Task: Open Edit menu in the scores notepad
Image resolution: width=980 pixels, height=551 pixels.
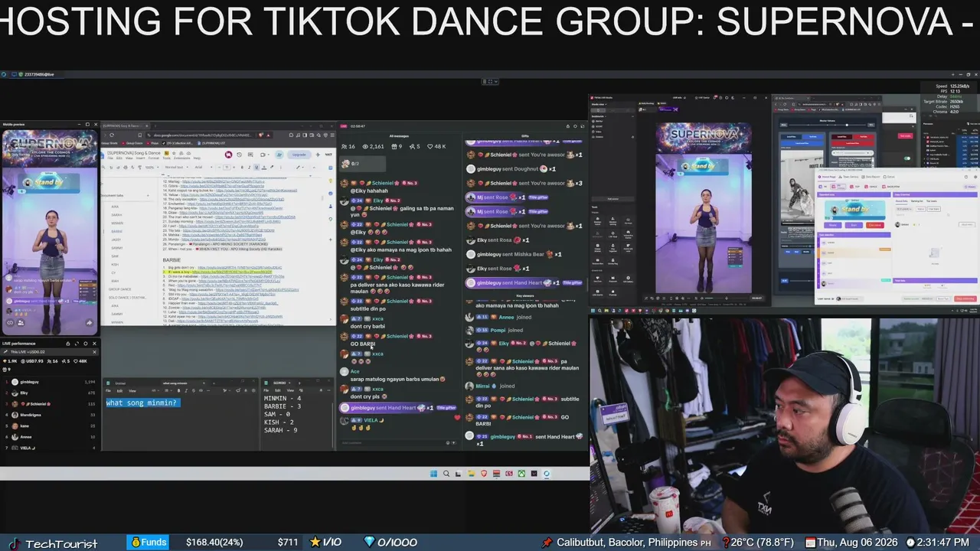Action: [x=277, y=391]
